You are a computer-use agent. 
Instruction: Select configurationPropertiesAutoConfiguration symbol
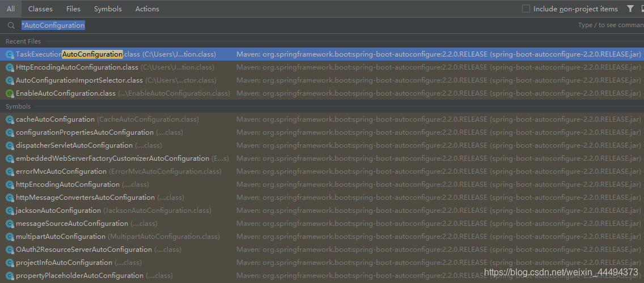click(322, 132)
